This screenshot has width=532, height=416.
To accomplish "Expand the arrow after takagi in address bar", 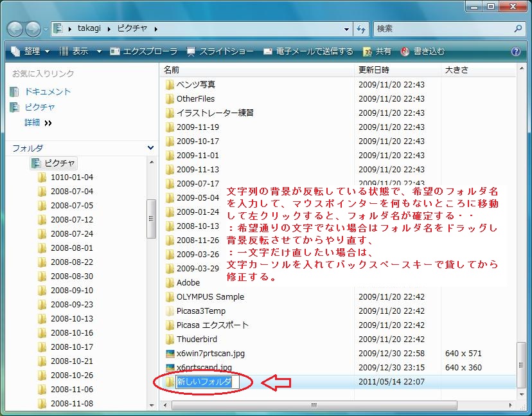I will click(x=109, y=29).
